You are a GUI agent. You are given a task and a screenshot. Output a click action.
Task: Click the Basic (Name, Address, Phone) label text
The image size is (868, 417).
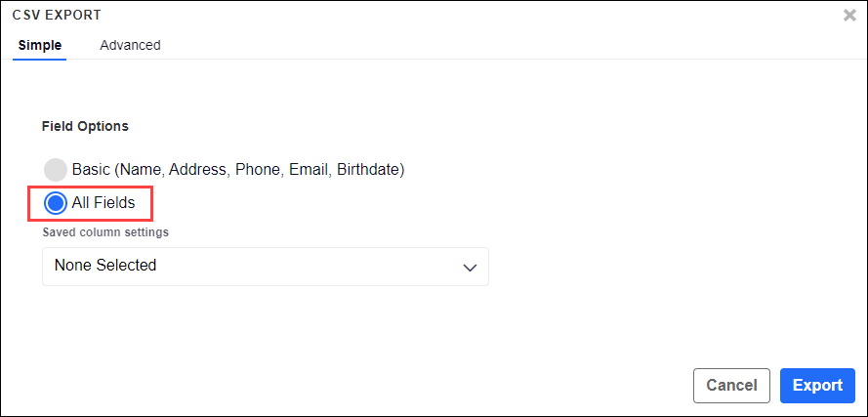pyautogui.click(x=237, y=169)
